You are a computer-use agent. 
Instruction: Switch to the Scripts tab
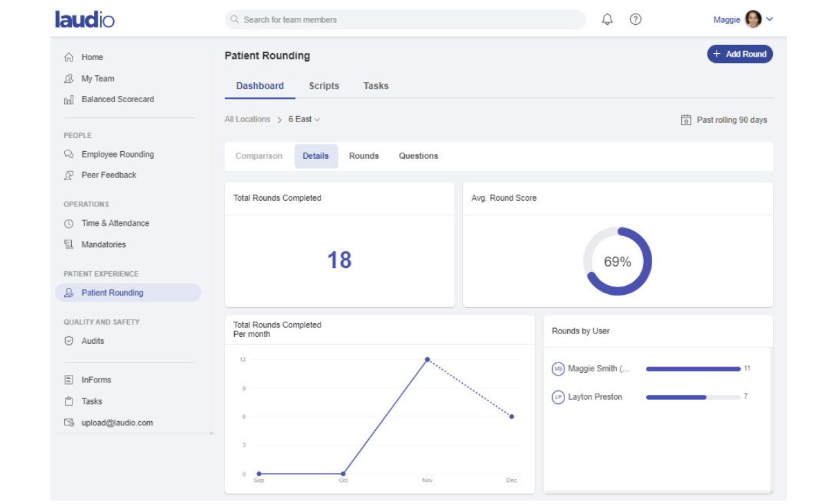(324, 86)
